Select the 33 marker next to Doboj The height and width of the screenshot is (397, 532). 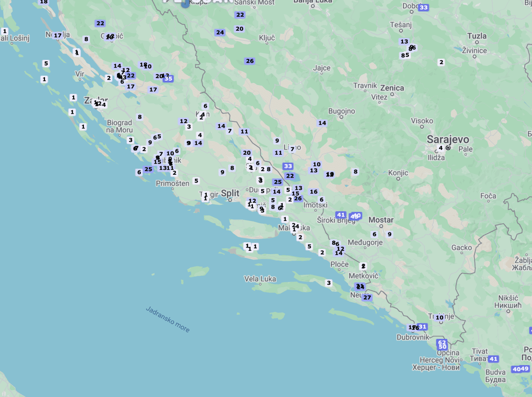424,7
